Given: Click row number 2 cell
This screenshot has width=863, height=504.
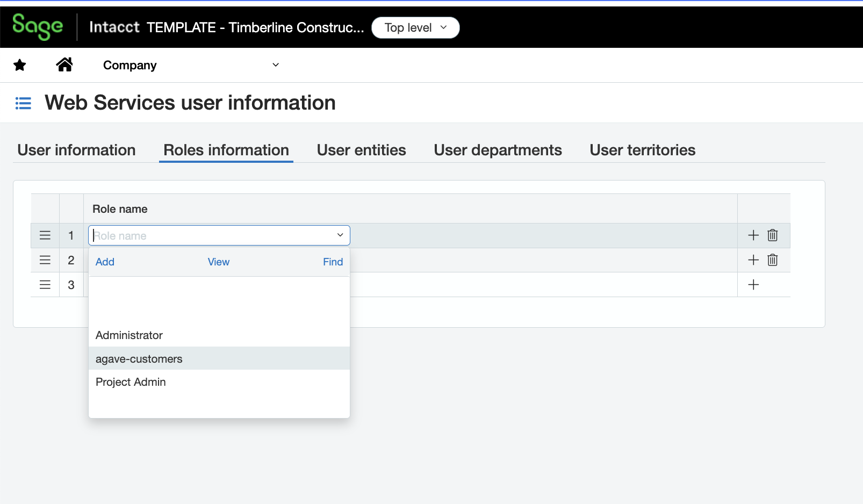Looking at the screenshot, I should pos(71,260).
